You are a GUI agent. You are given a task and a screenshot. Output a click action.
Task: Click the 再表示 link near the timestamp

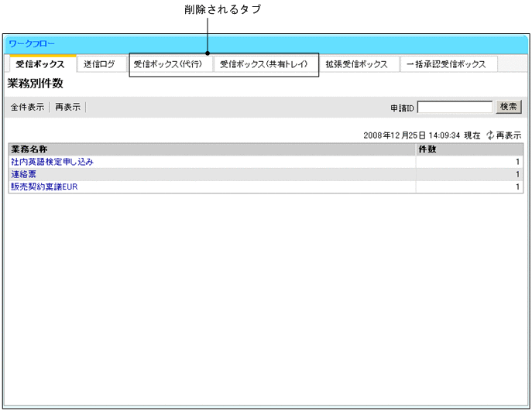(509, 135)
